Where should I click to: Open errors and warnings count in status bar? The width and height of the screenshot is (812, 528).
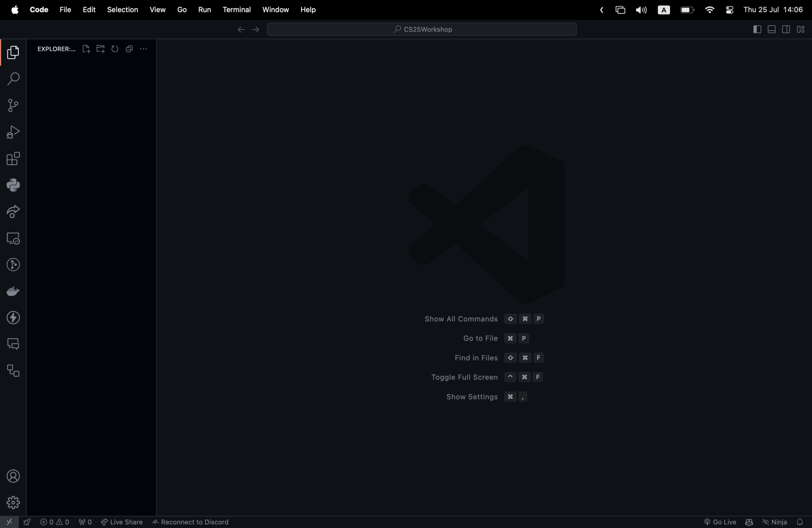(x=55, y=522)
